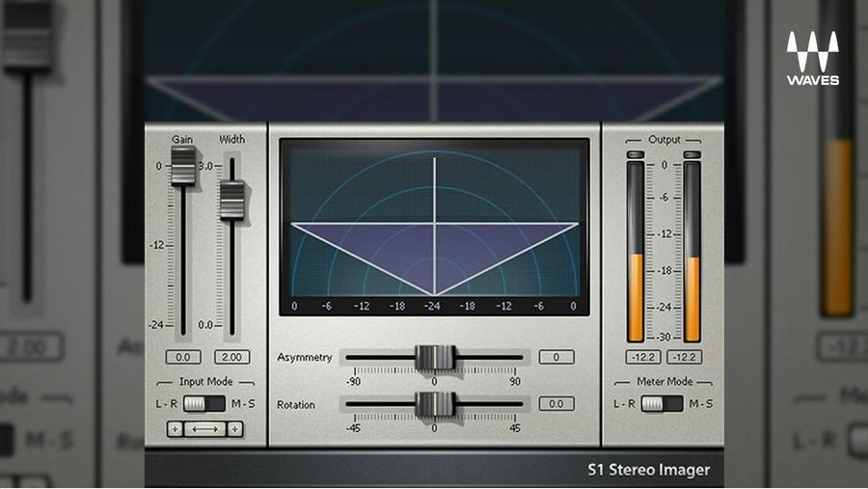Screen dimensions: 868x489
Task: Click the Output heading above the meters
Action: tap(664, 140)
